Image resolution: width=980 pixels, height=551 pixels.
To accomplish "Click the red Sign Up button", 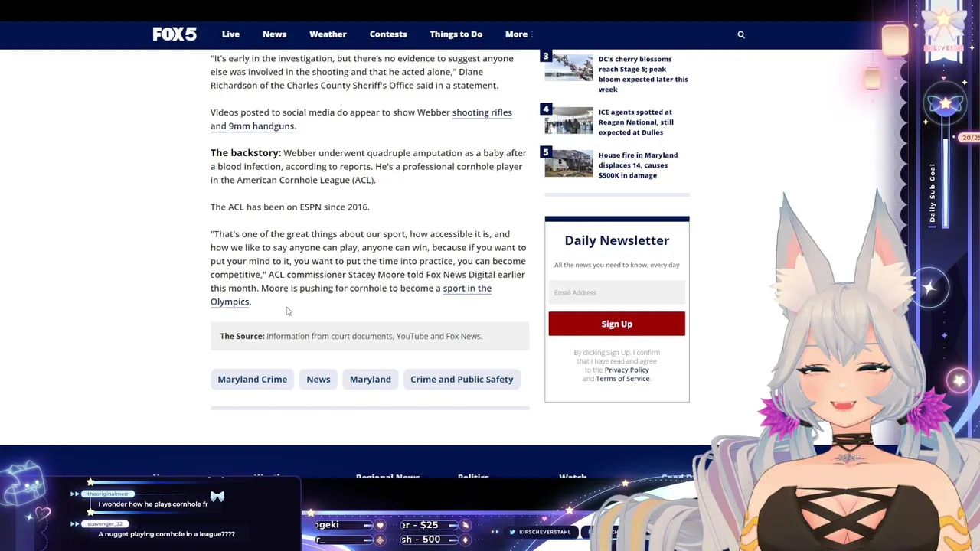I will tap(616, 324).
